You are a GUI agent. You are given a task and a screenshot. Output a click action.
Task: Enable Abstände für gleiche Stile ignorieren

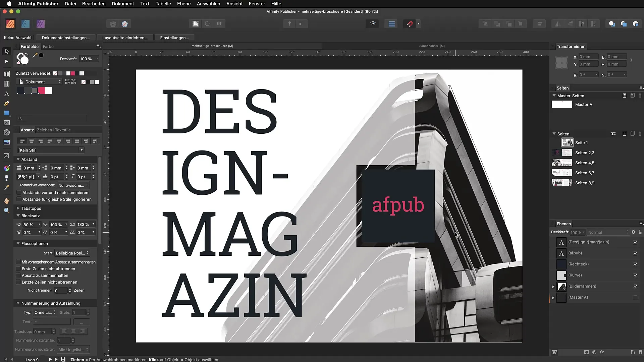coord(19,199)
